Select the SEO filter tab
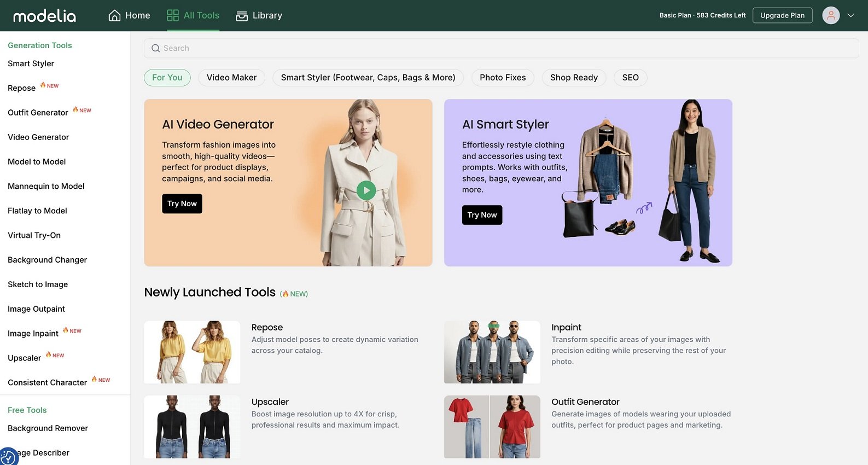868x465 pixels. [x=630, y=78]
